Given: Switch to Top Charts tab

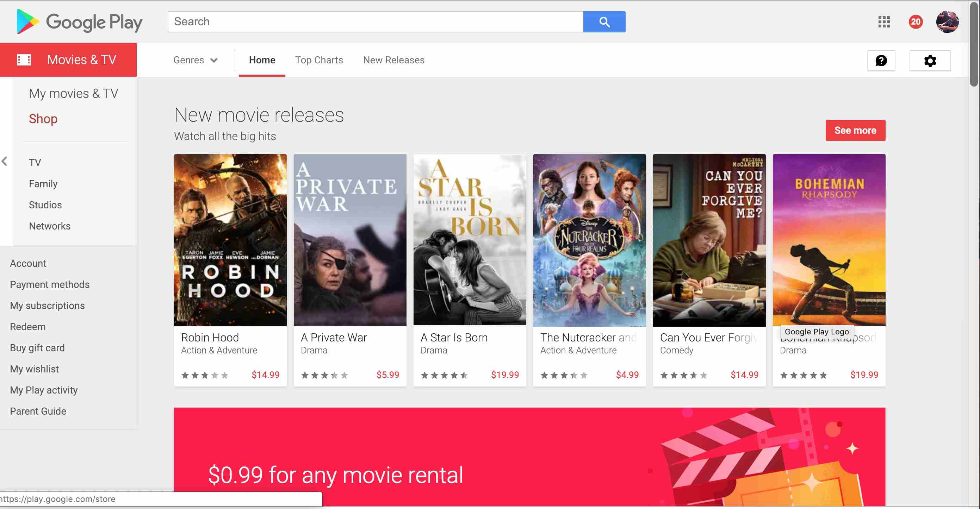Looking at the screenshot, I should coord(319,60).
